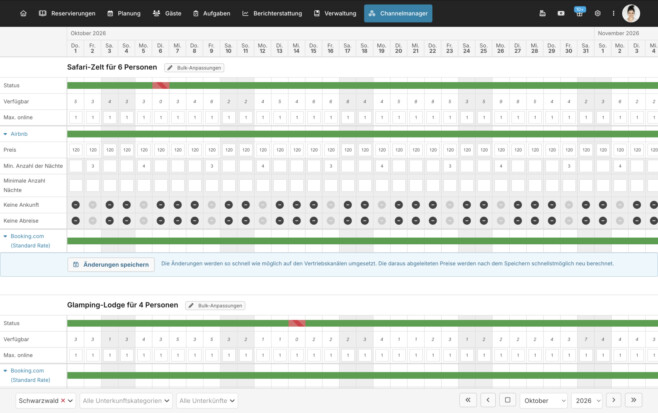Jump to today with the square button
Screen dimensions: 658x413
[507, 400]
